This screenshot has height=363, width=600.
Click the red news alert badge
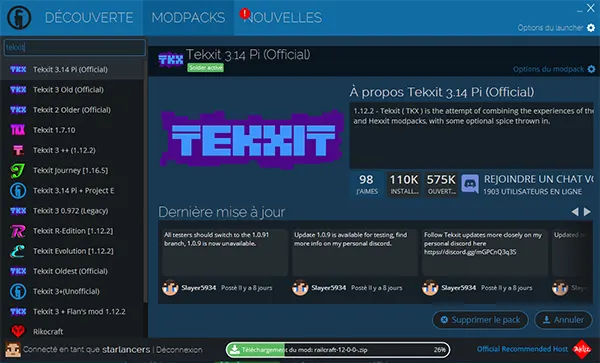pyautogui.click(x=245, y=14)
